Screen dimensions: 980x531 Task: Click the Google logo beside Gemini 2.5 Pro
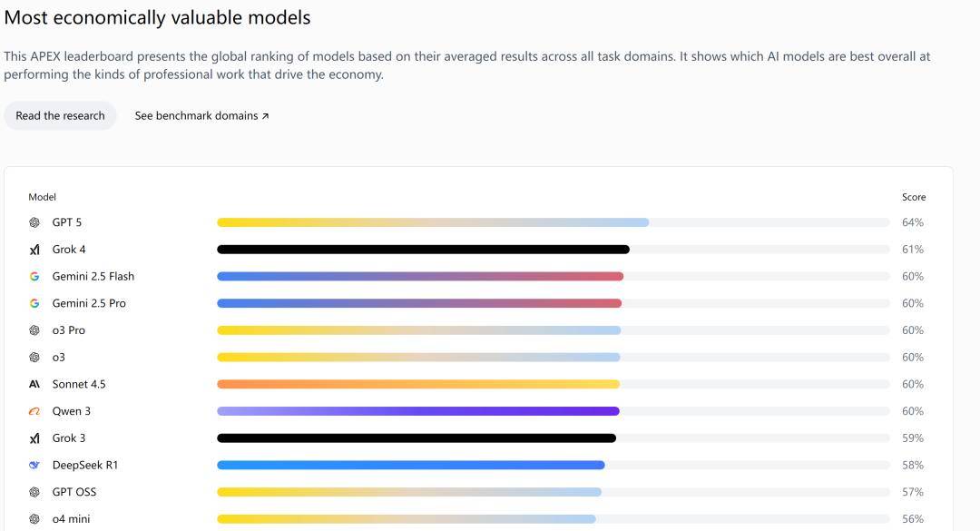[x=34, y=303]
